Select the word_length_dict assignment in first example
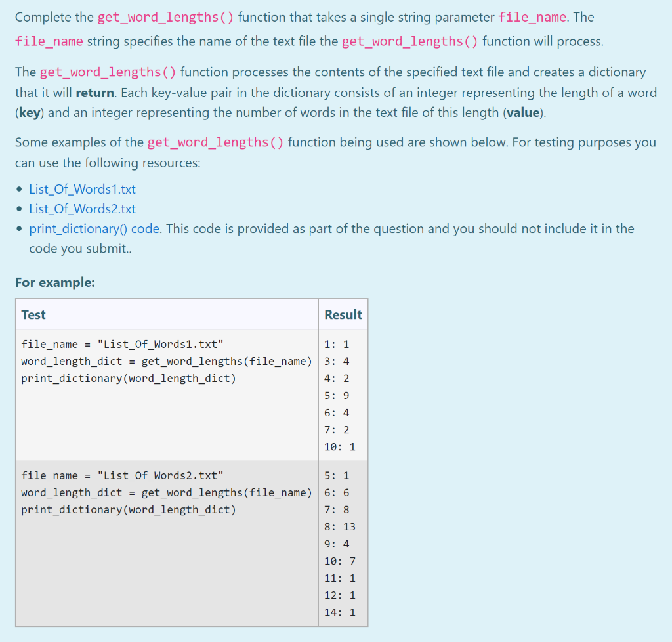This screenshot has width=672, height=642. click(166, 361)
